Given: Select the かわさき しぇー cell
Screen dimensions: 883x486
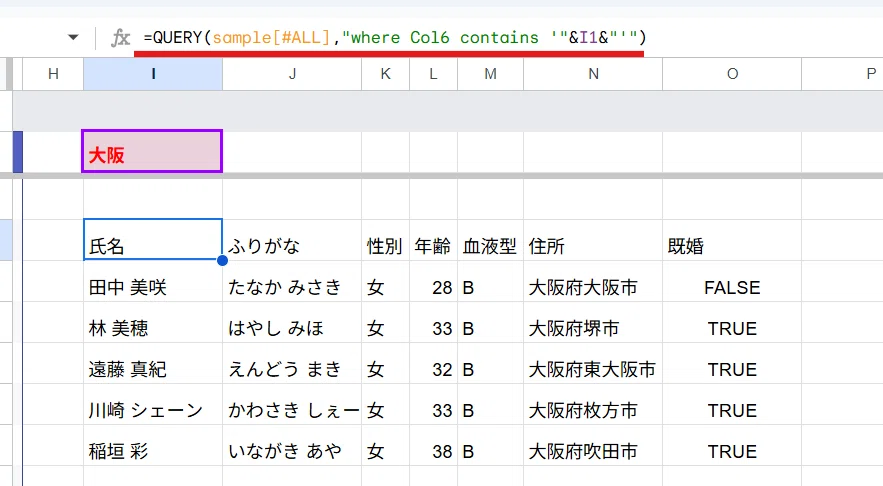Looking at the screenshot, I should pyautogui.click(x=292, y=404).
